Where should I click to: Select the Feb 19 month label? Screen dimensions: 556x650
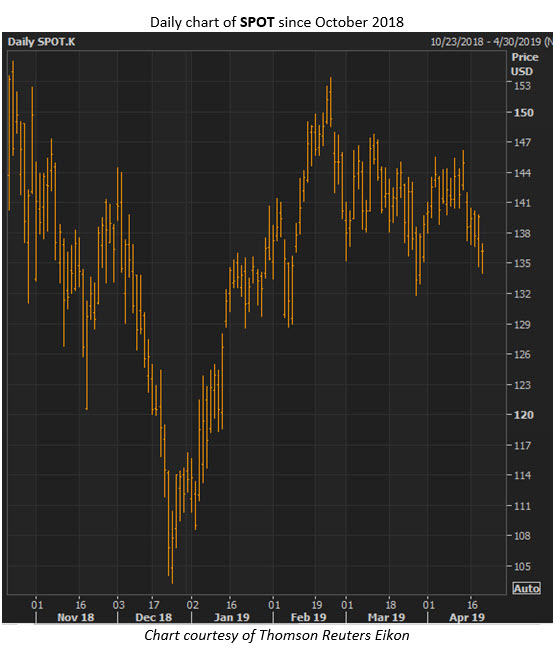308,617
